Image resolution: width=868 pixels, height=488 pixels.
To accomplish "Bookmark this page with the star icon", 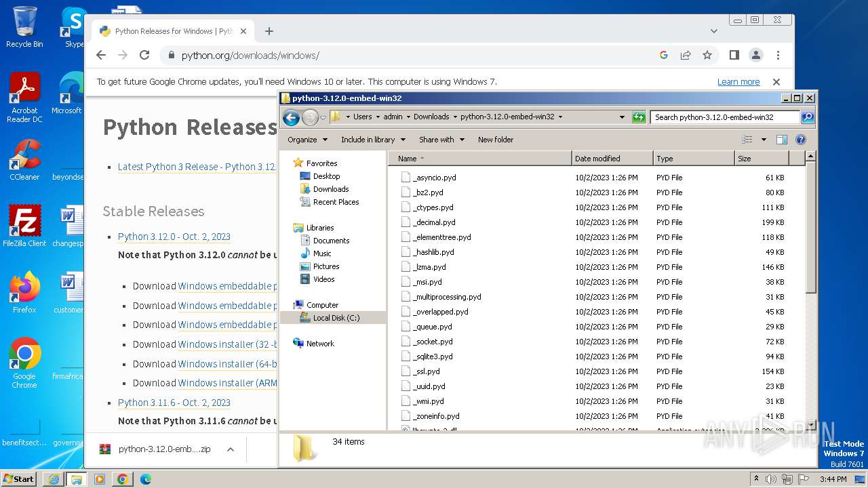I will click(707, 56).
